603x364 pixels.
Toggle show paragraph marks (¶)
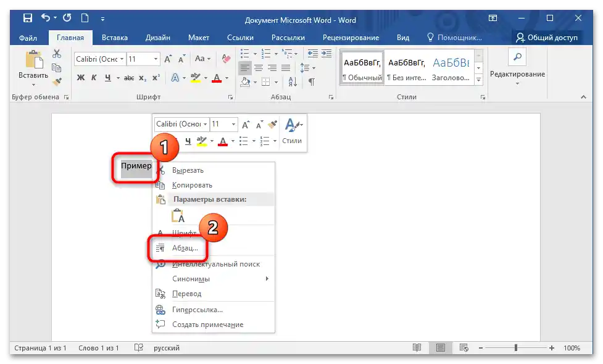(312, 81)
